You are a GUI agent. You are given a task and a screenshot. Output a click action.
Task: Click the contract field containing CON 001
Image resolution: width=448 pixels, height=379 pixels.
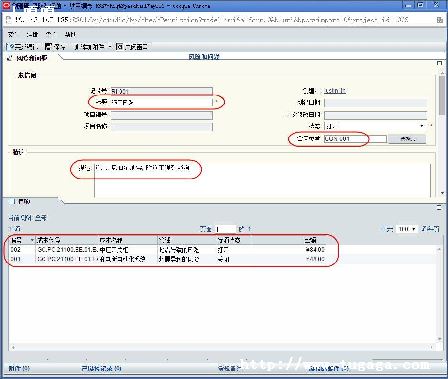[355, 139]
